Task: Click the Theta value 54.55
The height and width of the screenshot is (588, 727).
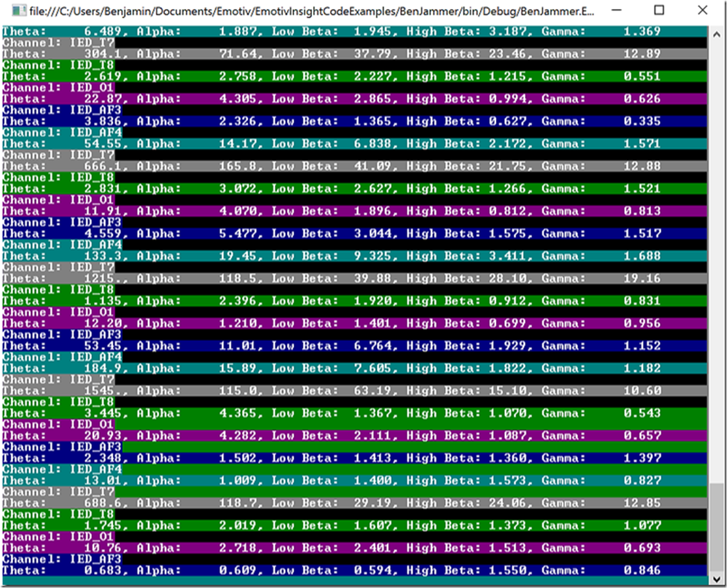Action: point(102,144)
